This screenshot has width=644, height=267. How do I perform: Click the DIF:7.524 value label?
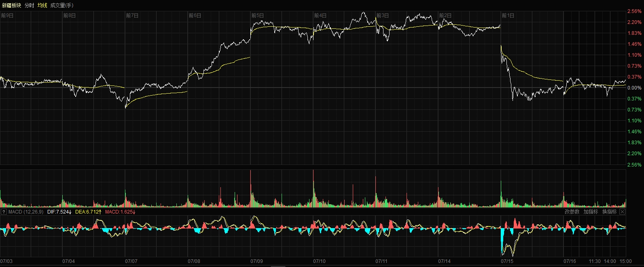[59, 212]
